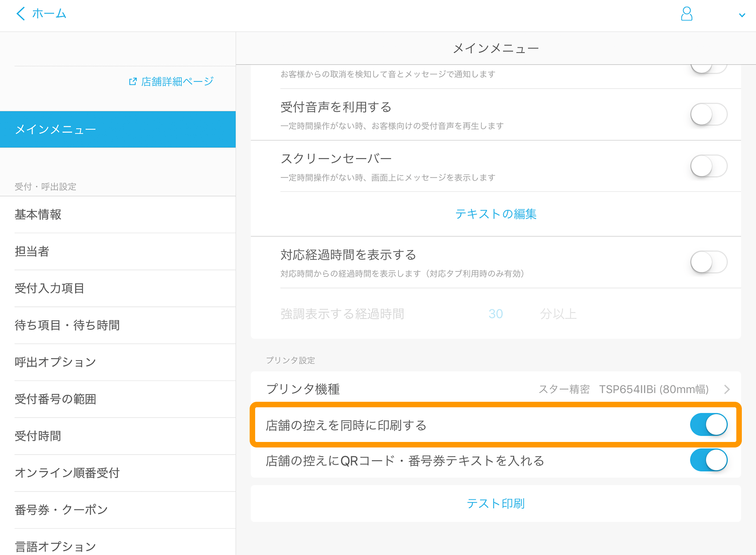Image resolution: width=756 pixels, height=555 pixels.
Task: Click the プリンタ設定 section label
Action: point(291,360)
